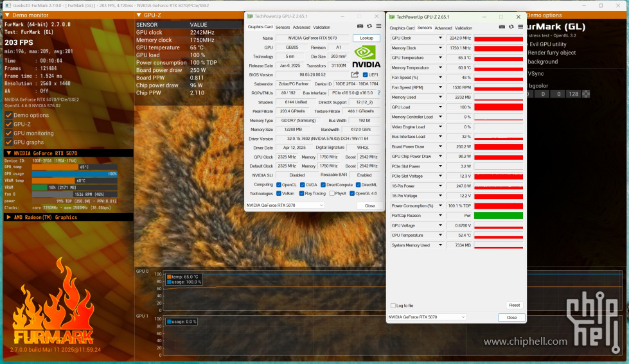Switch to Validation tab in Graphics Card window

click(x=322, y=27)
